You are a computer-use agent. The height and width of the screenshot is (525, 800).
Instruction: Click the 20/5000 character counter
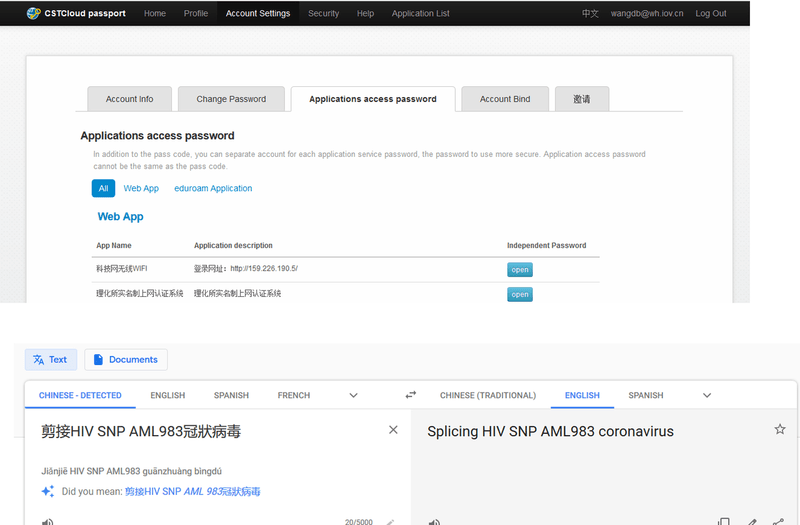359,521
